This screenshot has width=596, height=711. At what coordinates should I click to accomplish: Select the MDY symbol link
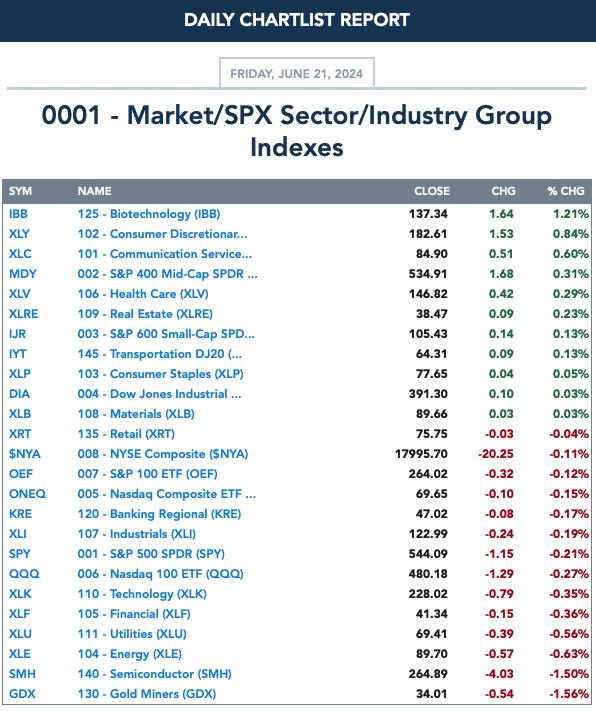tap(23, 274)
